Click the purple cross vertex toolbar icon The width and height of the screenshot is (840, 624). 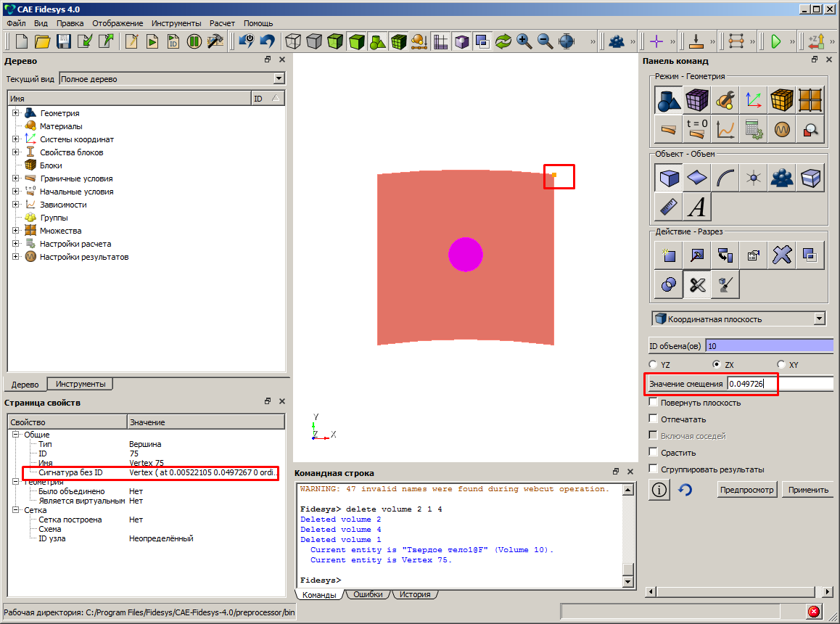656,41
